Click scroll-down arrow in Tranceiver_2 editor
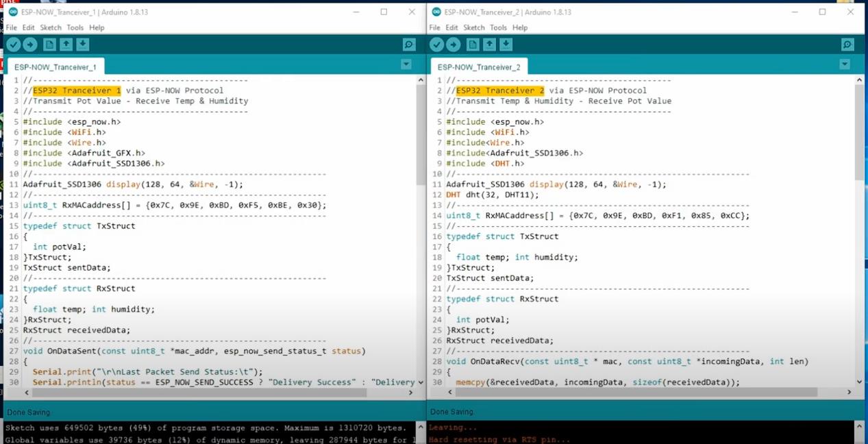868x444 pixels. 859,382
